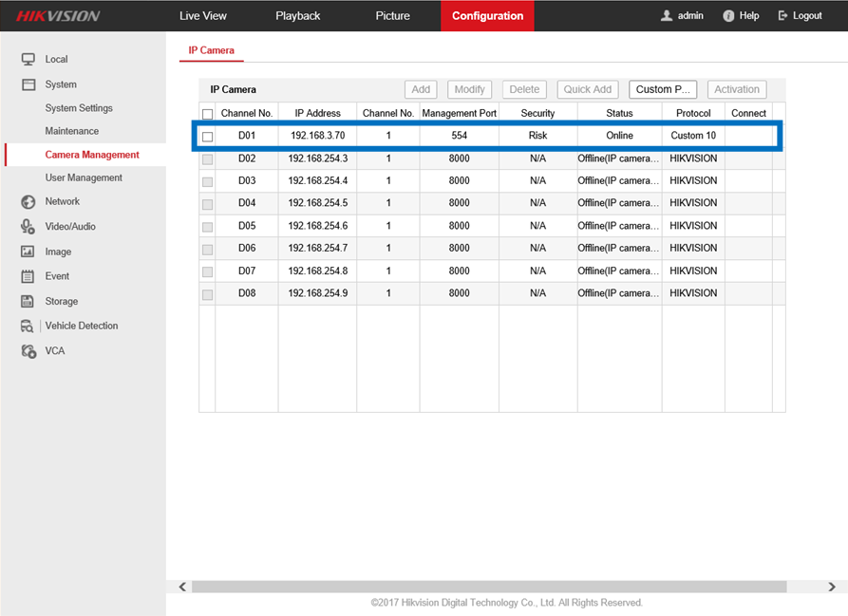Expand the Storage settings section

(61, 301)
